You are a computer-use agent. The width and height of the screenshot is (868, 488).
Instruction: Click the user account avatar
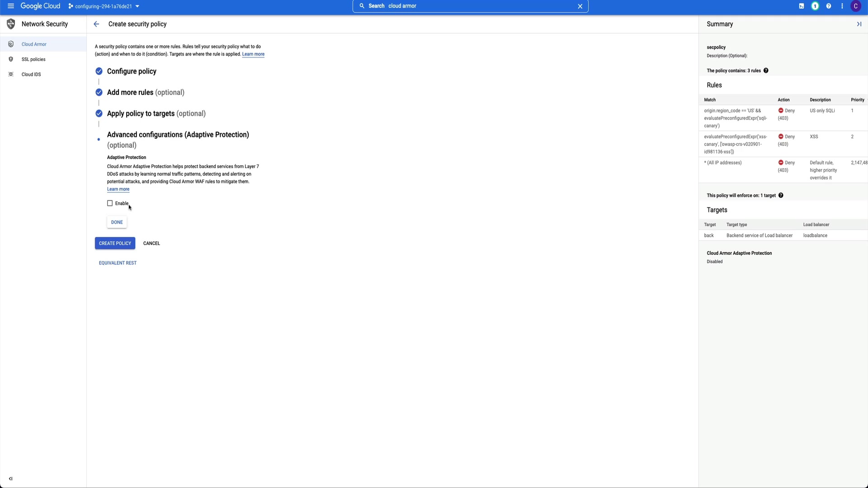856,6
